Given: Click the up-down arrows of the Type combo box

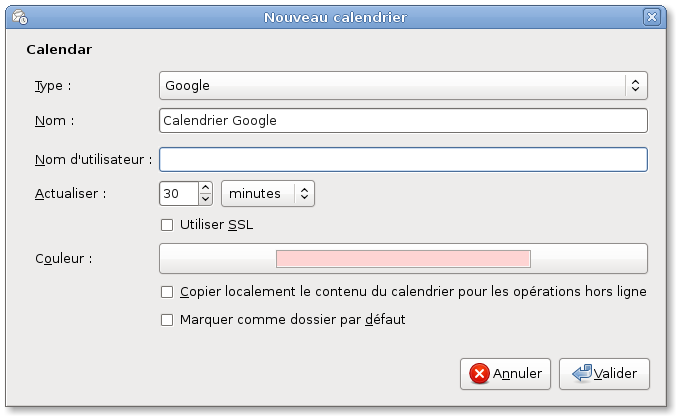Looking at the screenshot, I should point(635,85).
